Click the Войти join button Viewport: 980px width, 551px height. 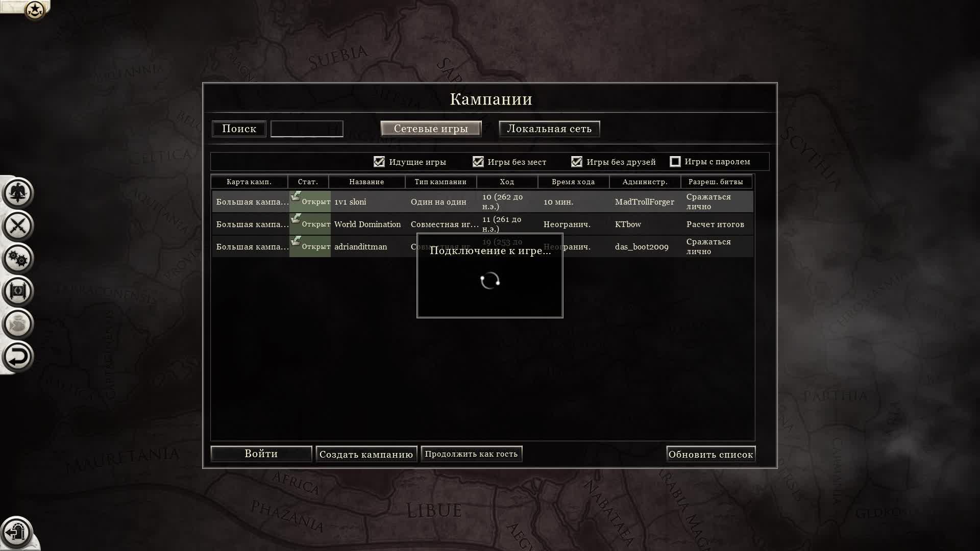click(x=261, y=454)
